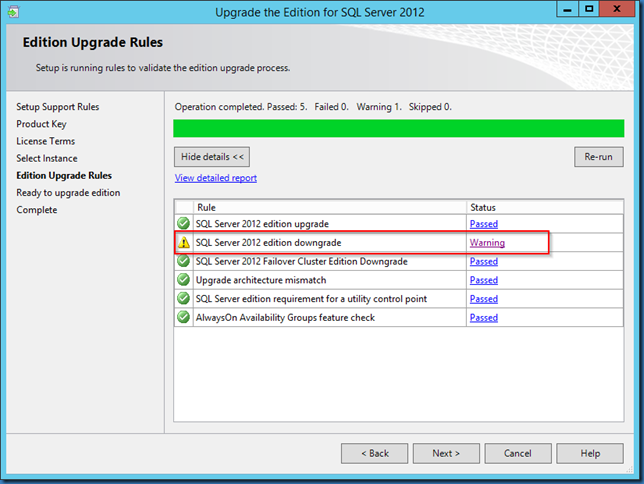Minimize the setup window
Viewport: 644px width, 484px height.
[568, 9]
